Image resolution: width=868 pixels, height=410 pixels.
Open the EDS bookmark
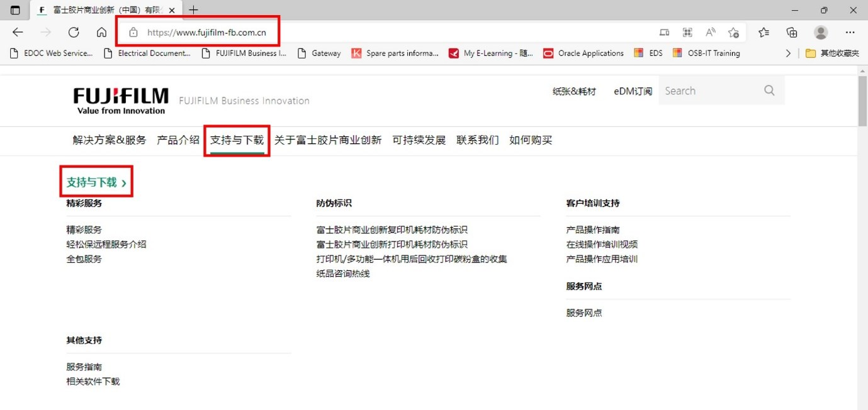648,53
